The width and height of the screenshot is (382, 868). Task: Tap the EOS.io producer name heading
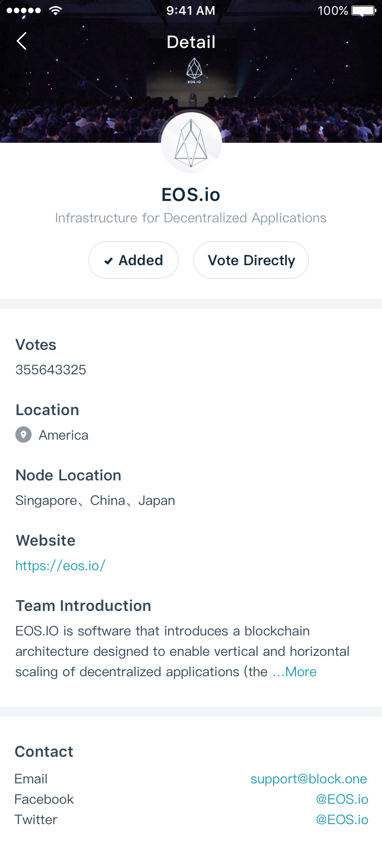[191, 195]
